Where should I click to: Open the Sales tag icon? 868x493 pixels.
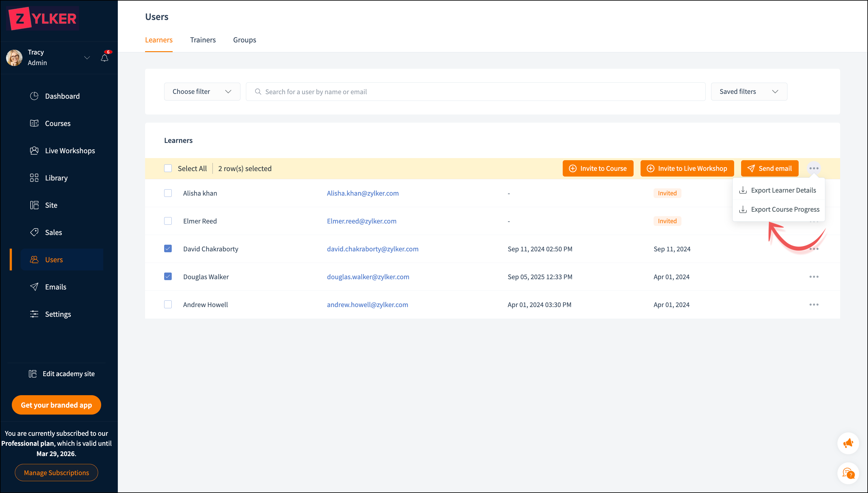[34, 232]
